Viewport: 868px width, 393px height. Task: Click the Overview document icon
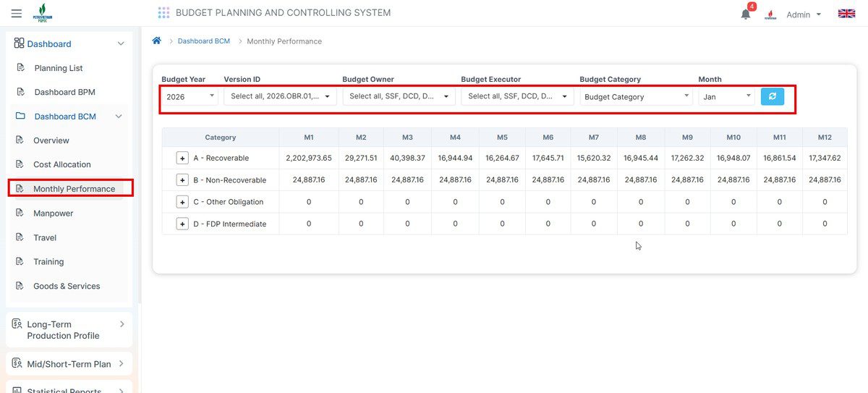tap(20, 140)
